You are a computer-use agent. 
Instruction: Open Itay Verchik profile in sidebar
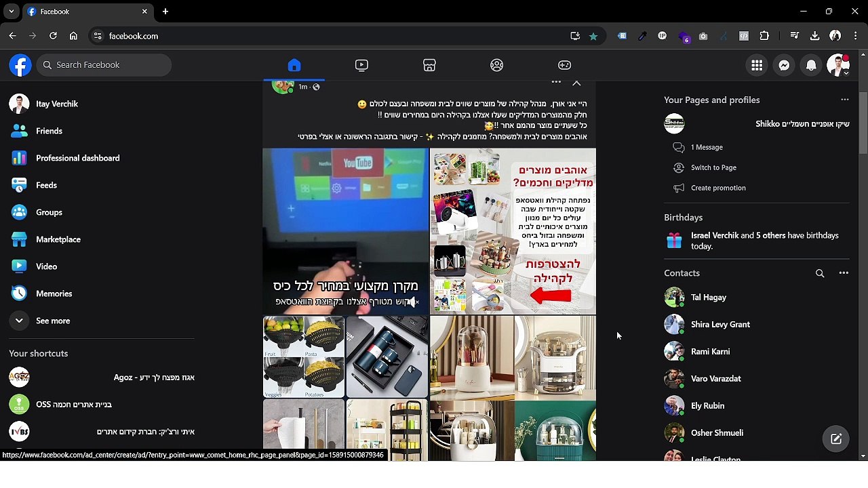click(x=102, y=104)
